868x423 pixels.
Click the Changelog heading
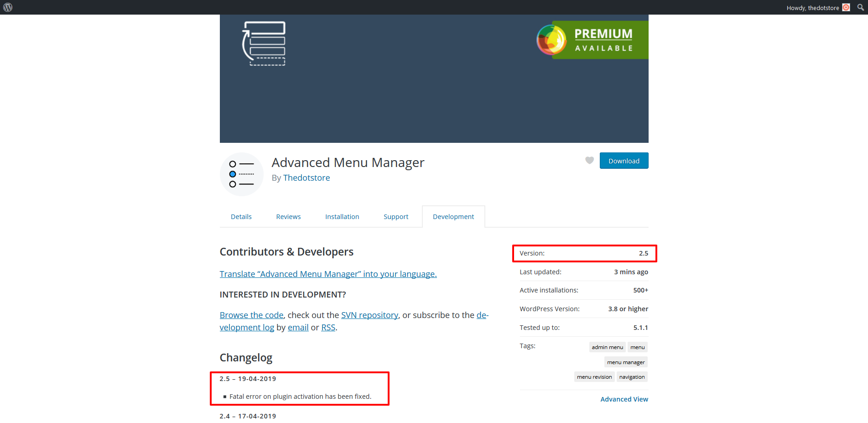[x=246, y=358]
